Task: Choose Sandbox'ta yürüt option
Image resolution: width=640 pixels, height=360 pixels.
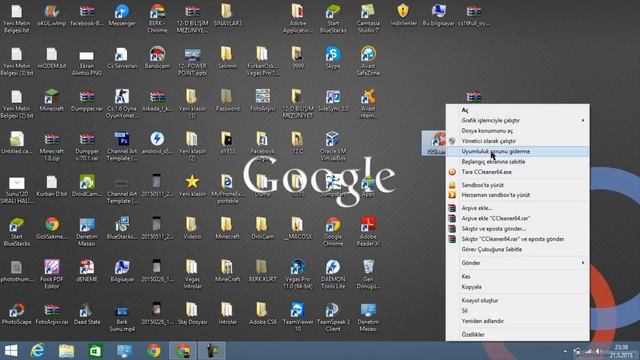Action: click(x=518, y=185)
